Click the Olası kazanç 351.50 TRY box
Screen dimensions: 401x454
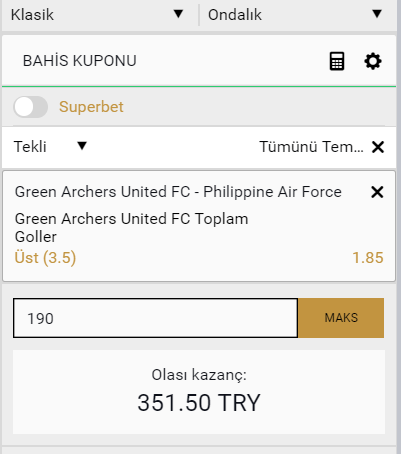pos(199,392)
